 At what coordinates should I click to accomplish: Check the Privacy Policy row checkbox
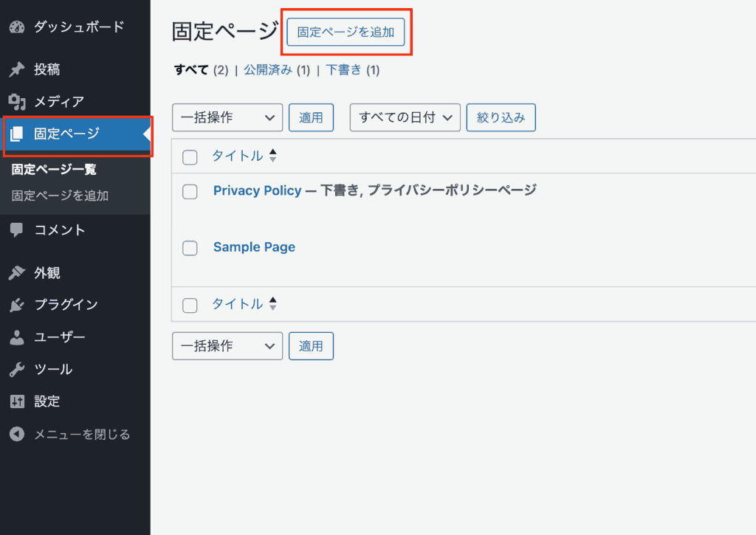[x=190, y=192]
